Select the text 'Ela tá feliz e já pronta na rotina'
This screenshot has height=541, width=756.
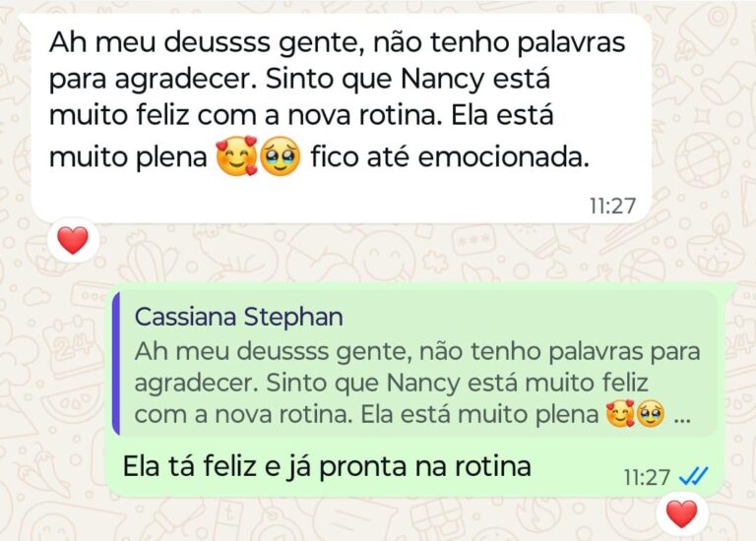coord(327,466)
